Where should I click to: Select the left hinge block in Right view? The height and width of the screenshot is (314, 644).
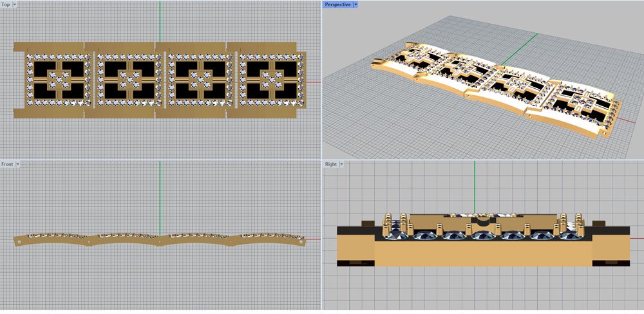[x=355, y=245]
